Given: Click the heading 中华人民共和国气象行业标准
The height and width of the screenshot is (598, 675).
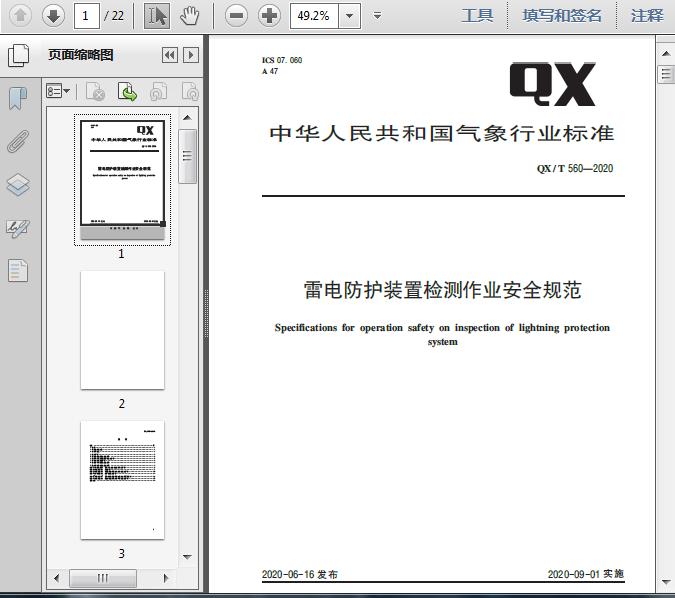Looking at the screenshot, I should point(442,133).
